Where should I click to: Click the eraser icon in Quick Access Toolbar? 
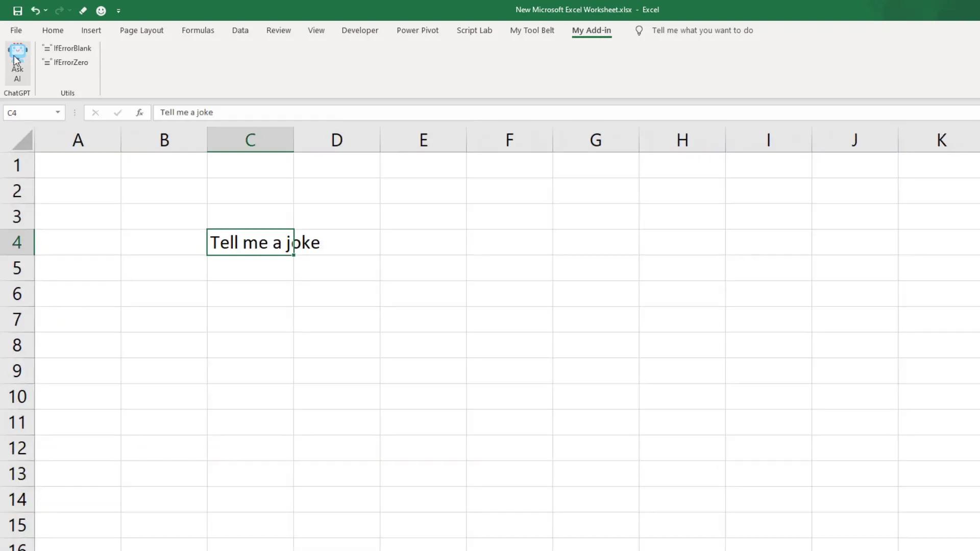[83, 10]
